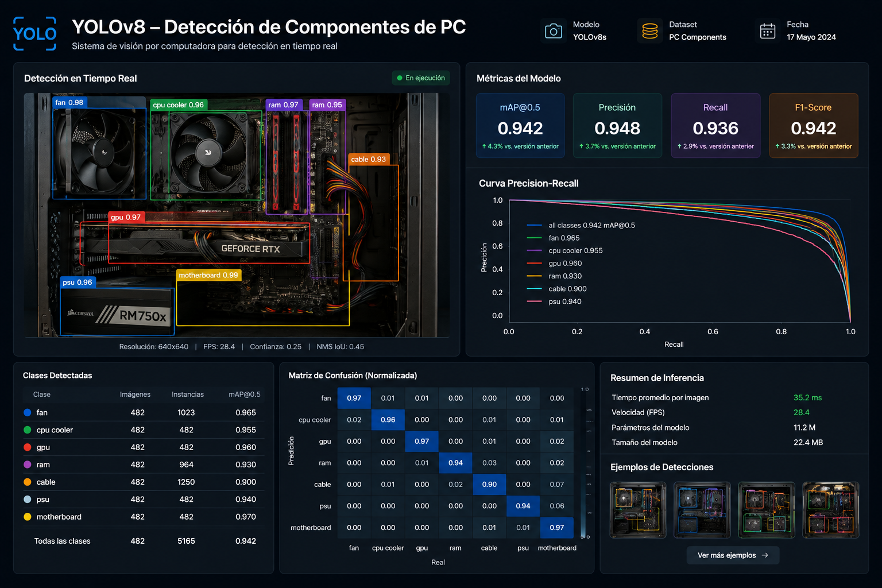Select the Recall metric card

[x=715, y=126]
